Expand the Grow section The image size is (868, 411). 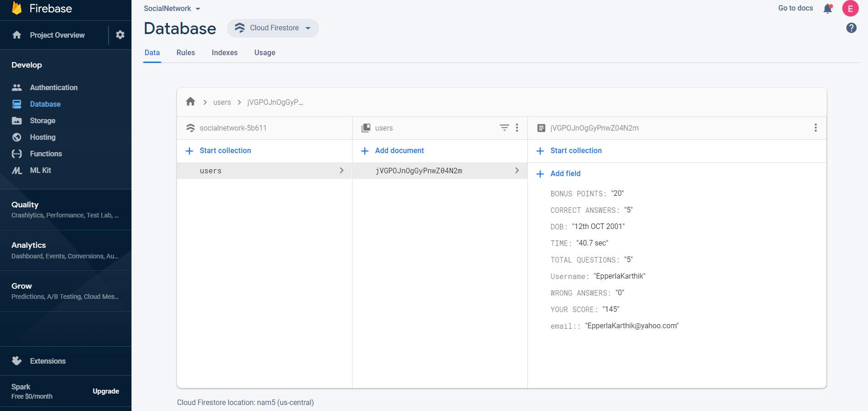click(x=66, y=291)
